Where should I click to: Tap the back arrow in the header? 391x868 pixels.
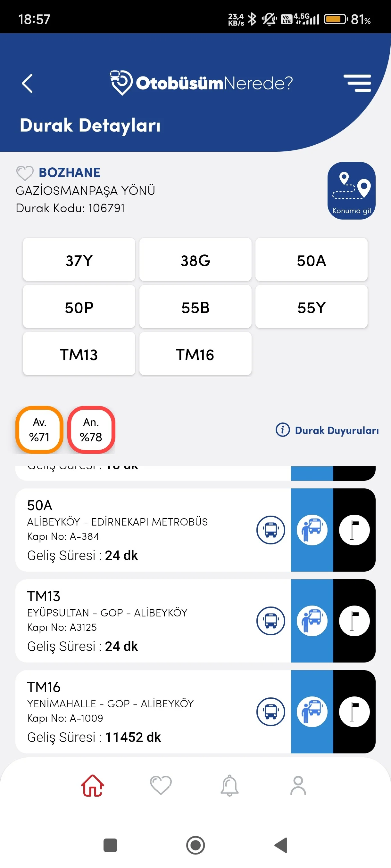[27, 83]
